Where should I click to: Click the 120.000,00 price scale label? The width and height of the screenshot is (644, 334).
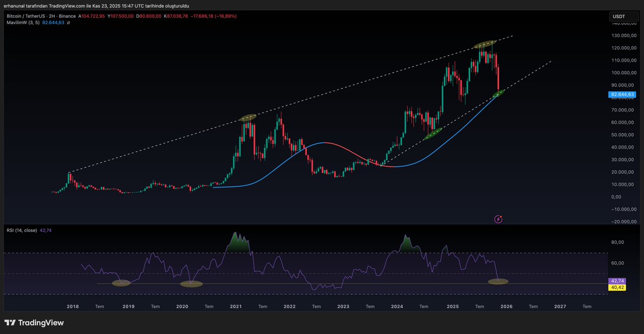[624, 48]
